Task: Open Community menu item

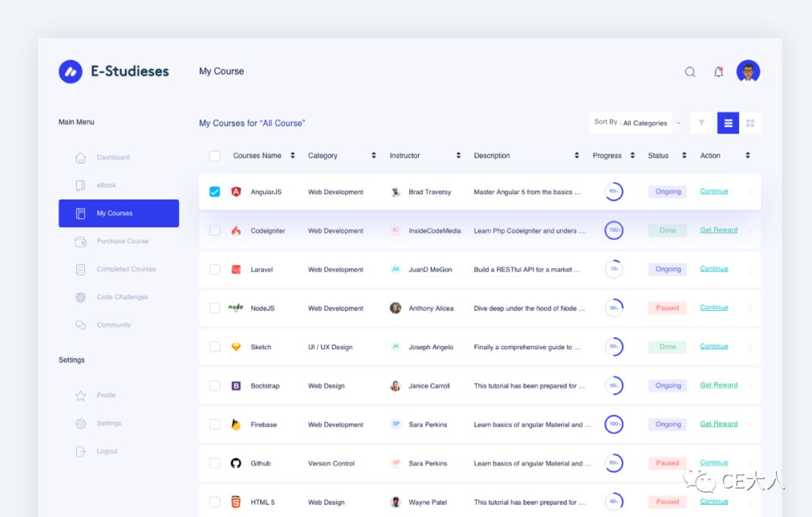Action: click(119, 325)
